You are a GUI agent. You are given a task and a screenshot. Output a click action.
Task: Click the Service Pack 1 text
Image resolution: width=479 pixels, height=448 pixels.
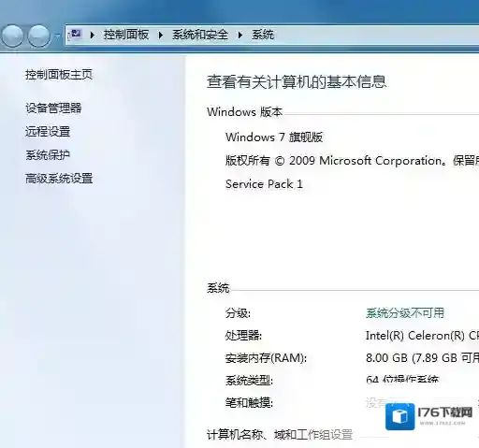264,184
